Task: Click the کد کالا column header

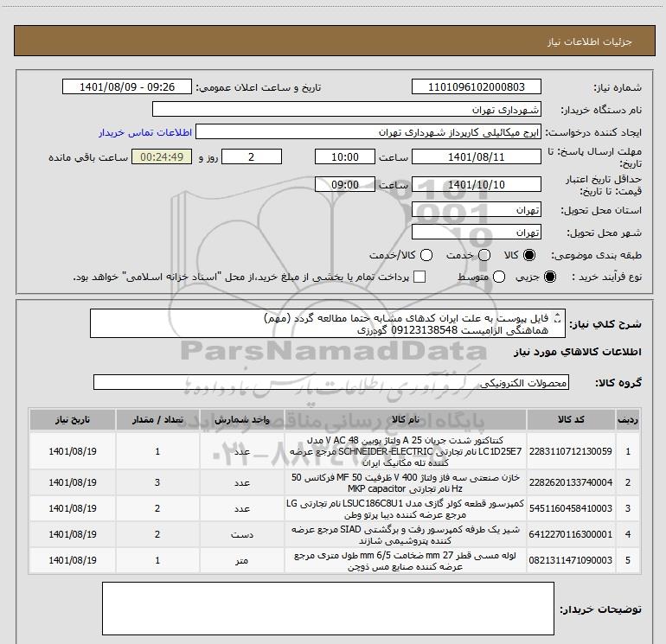Action: [x=571, y=419]
